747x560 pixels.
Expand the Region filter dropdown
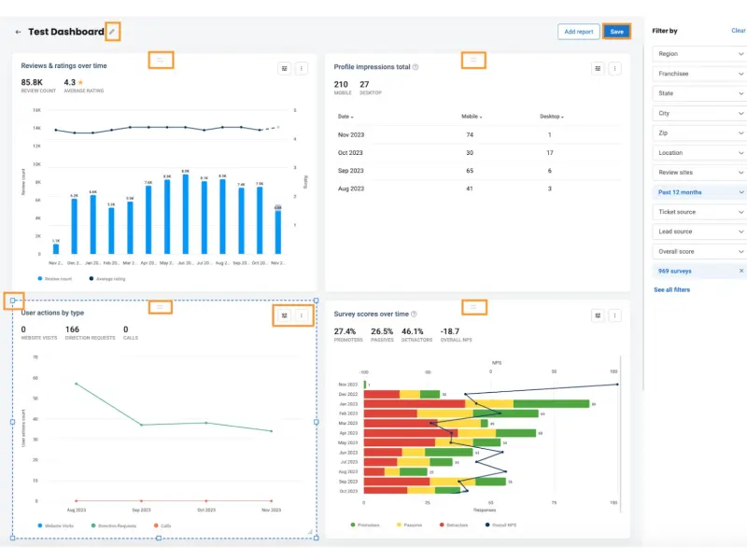(x=698, y=54)
